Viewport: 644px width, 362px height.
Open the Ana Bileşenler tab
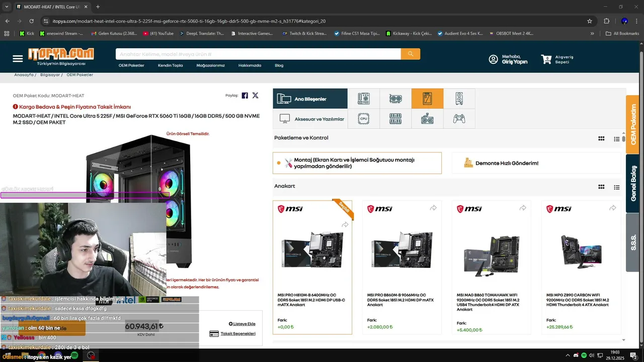point(310,99)
